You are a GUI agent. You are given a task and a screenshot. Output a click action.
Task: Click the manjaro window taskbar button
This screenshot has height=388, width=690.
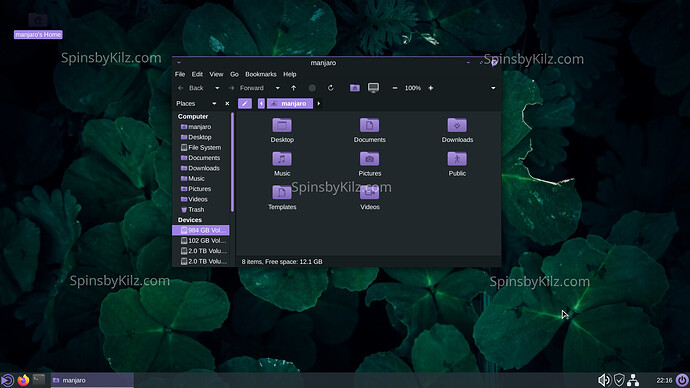pos(92,380)
